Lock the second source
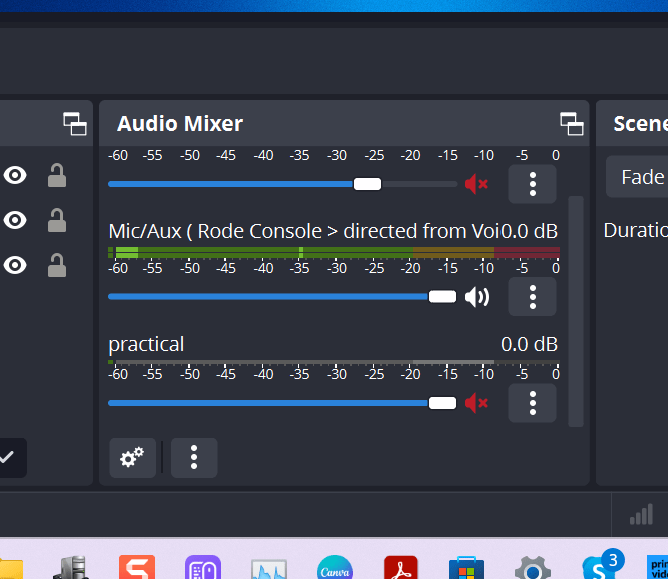668x579 pixels. [x=57, y=220]
